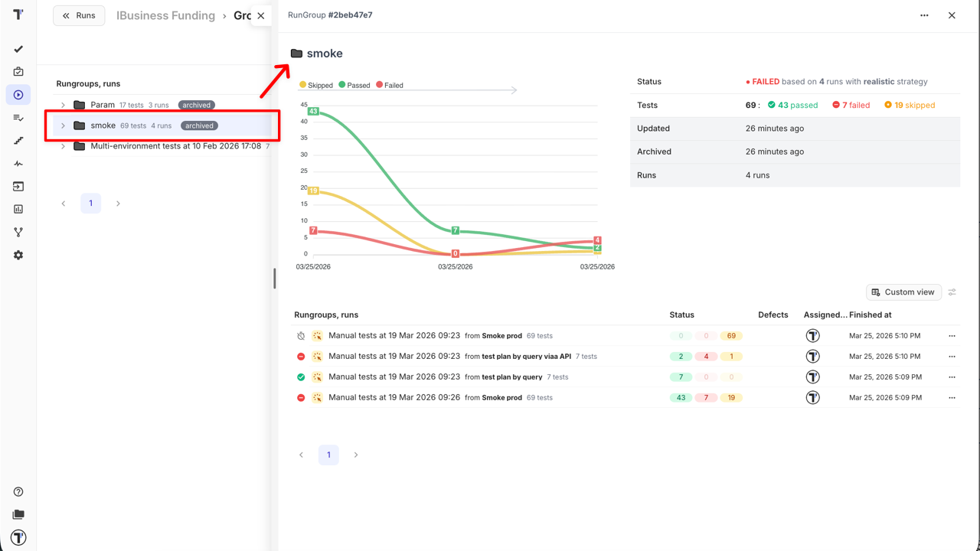Viewport: 980px width, 551px height.
Task: Open the import arrow icon in the sidebar
Action: click(18, 186)
